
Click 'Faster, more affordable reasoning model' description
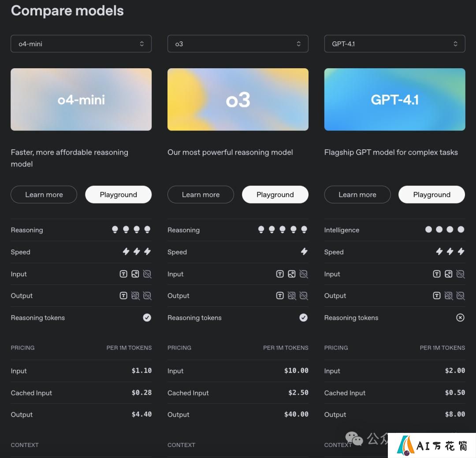coord(70,158)
